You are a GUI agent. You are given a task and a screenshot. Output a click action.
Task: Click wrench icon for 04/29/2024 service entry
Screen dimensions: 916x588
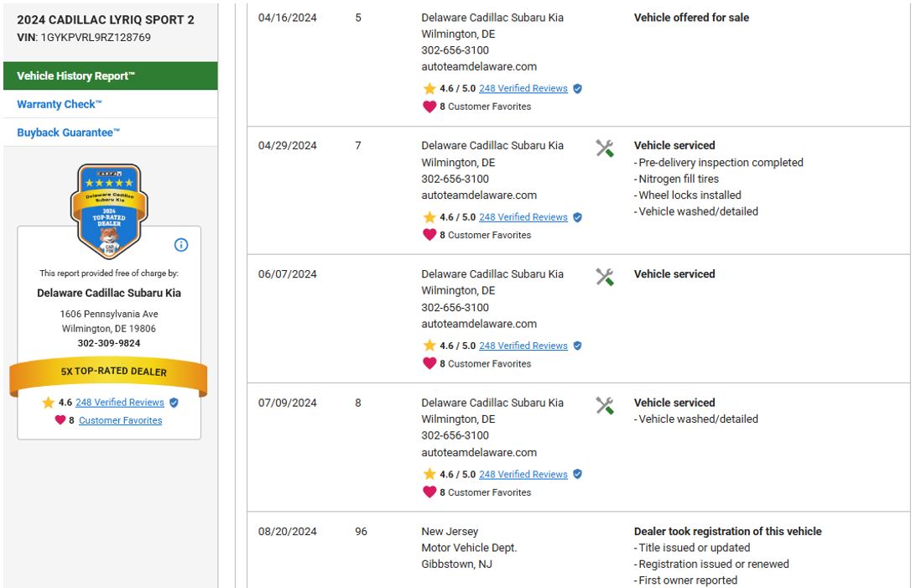[604, 149]
